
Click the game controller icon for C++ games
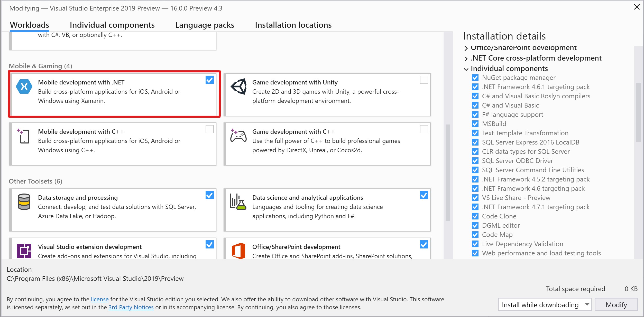tap(238, 136)
